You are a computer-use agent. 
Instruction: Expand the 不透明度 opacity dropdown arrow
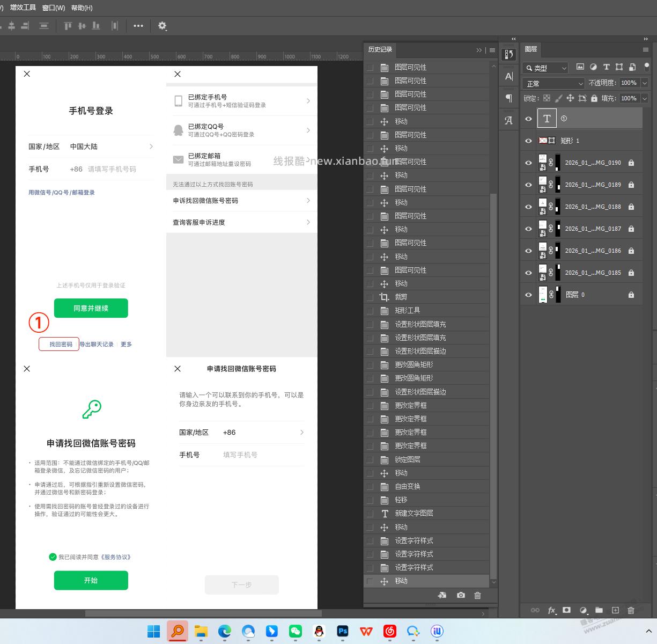pyautogui.click(x=645, y=83)
